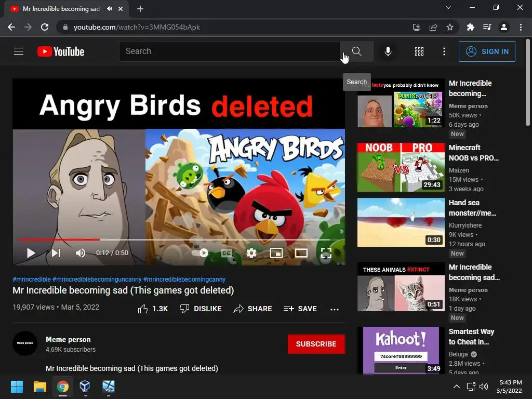This screenshot has height=399, width=532.
Task: Activate the miniplayer icon
Action: [x=276, y=253]
